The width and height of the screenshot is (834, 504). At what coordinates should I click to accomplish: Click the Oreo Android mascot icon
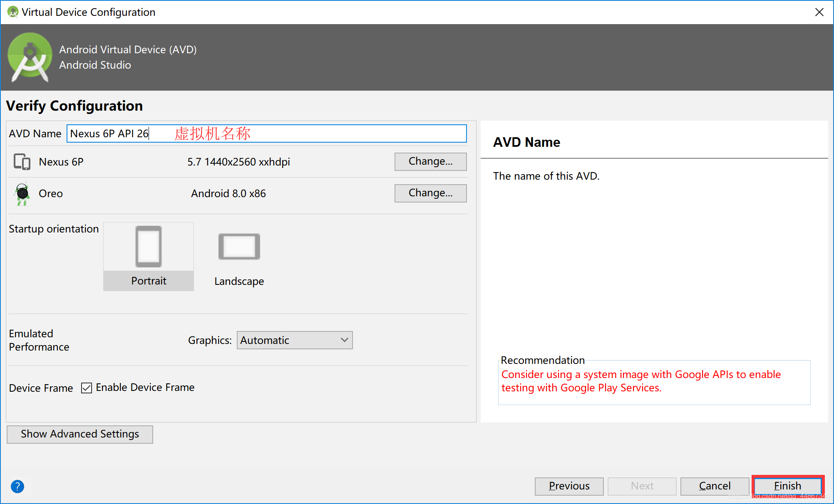(22, 193)
